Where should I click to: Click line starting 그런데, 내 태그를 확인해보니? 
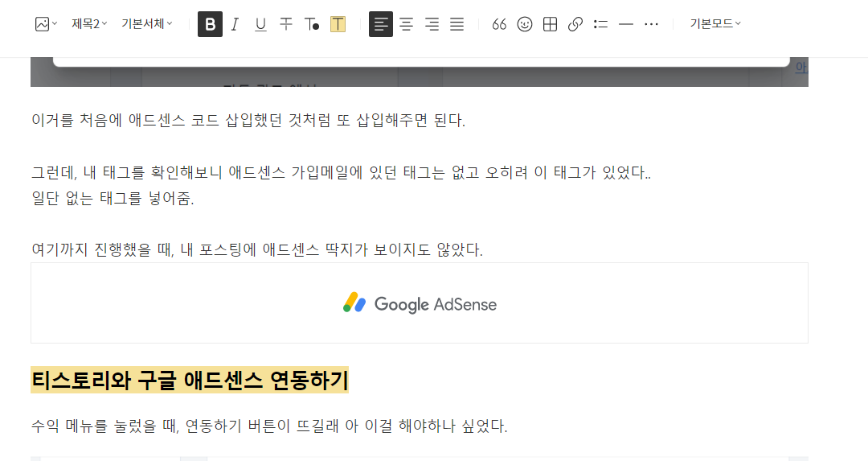pos(341,172)
